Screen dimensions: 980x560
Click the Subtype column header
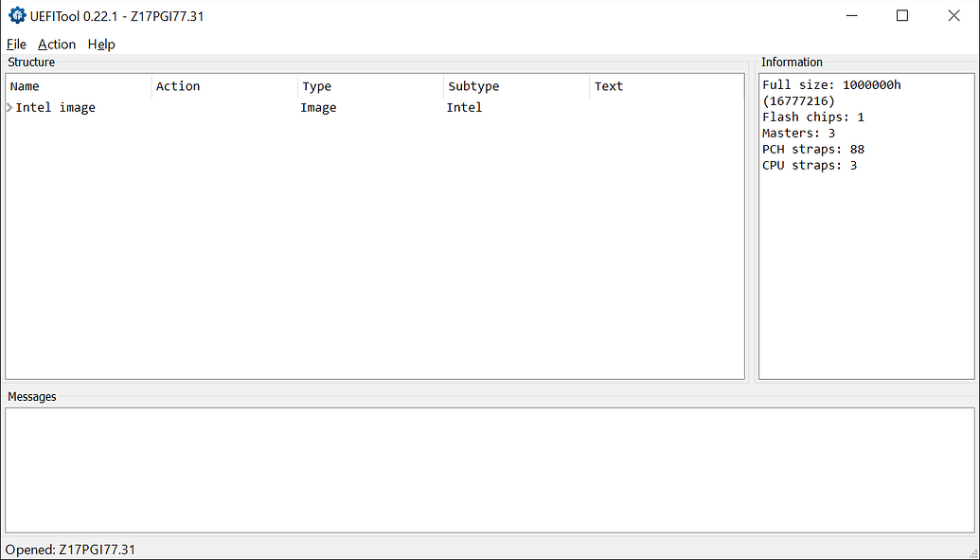(x=473, y=86)
